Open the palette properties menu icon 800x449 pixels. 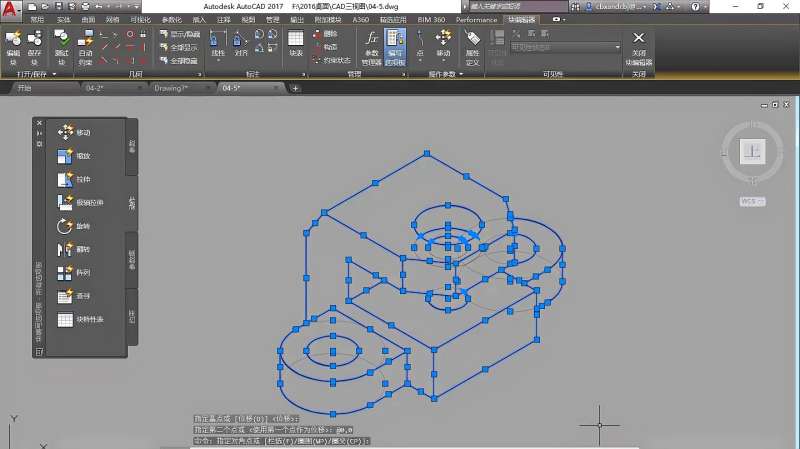[x=39, y=144]
